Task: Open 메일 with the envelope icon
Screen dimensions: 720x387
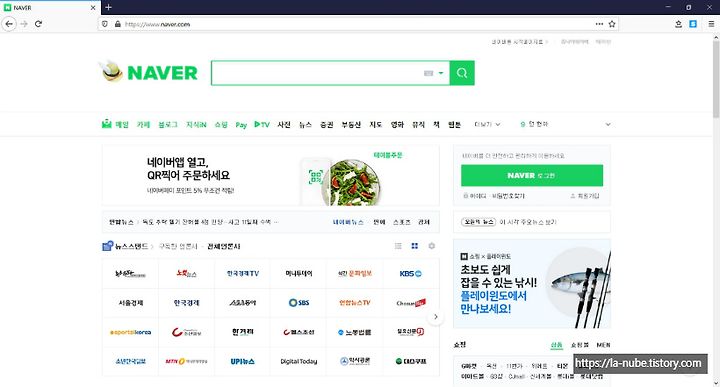Action: pos(115,124)
